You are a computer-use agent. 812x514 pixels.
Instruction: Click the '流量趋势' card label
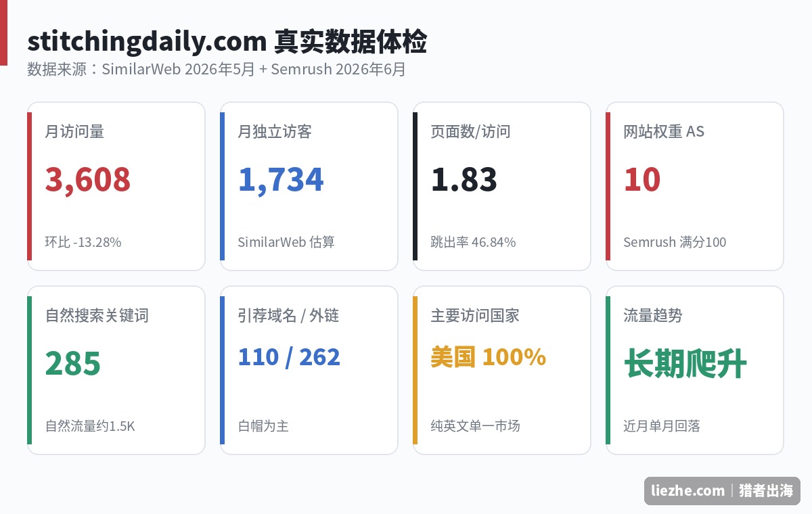[x=653, y=315]
